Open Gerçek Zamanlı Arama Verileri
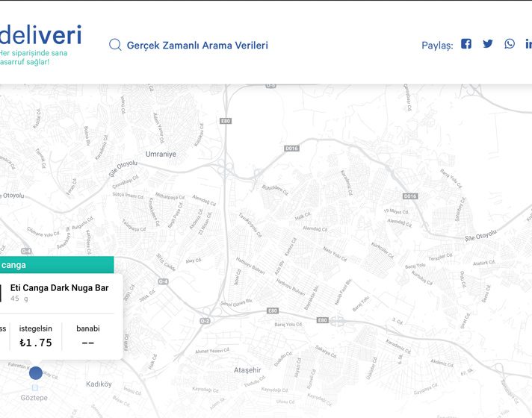The image size is (532, 418). pos(197,45)
